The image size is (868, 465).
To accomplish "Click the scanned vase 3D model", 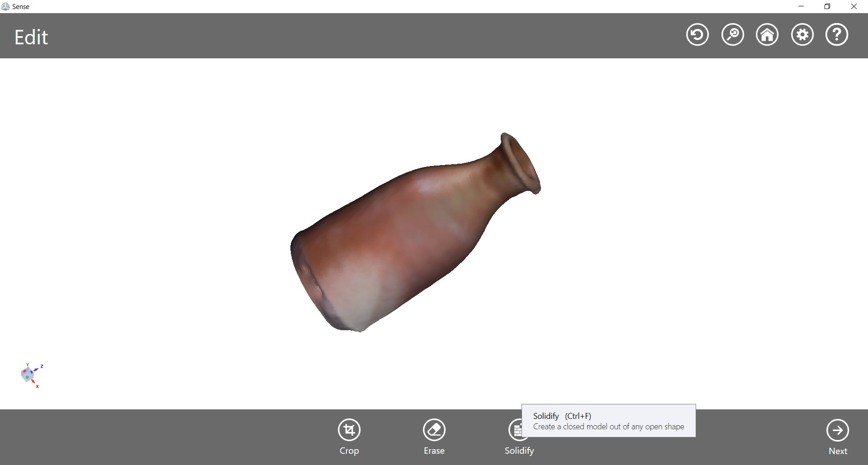I will pyautogui.click(x=415, y=232).
